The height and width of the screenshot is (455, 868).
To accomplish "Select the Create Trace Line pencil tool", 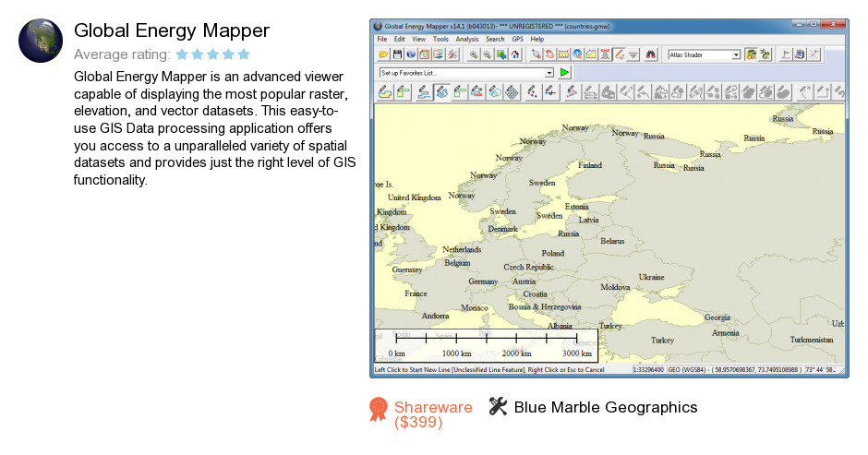I will pyautogui.click(x=424, y=92).
